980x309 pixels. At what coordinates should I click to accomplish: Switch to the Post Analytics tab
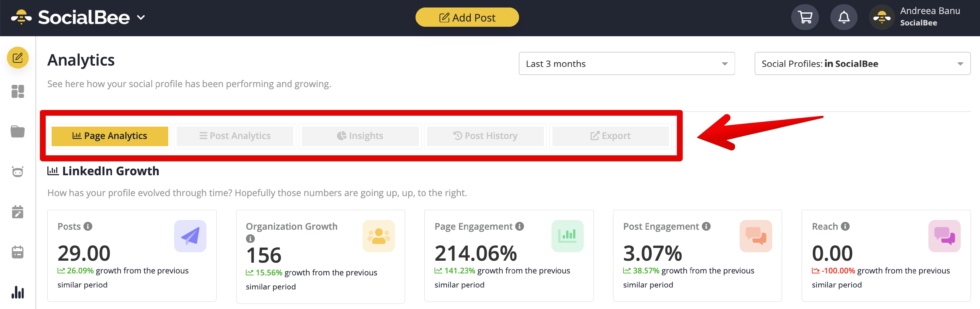pos(235,136)
